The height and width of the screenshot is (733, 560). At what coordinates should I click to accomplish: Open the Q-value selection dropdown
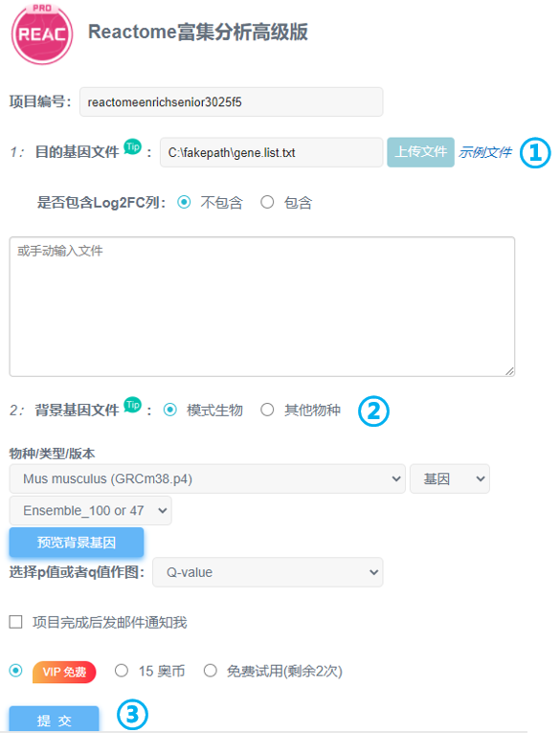click(x=268, y=572)
